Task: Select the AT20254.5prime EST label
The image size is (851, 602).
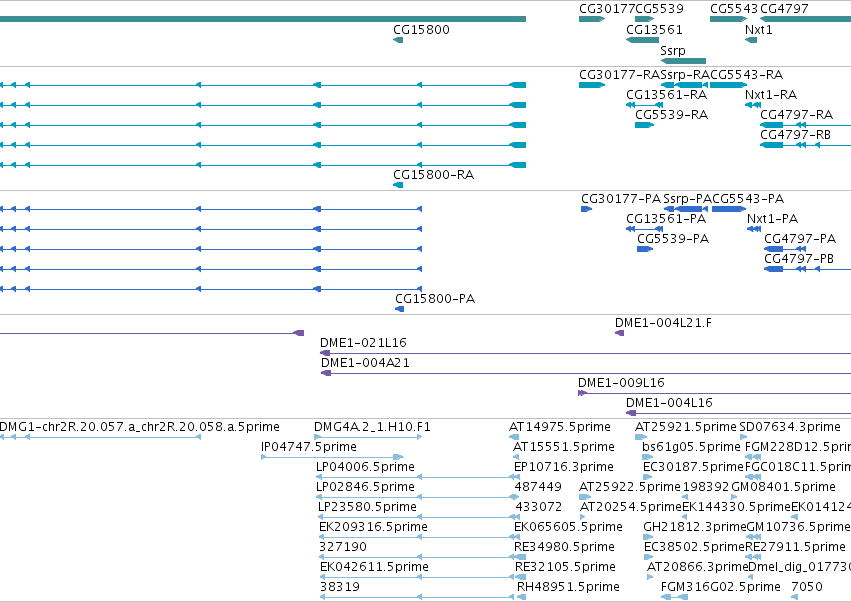Action: point(631,507)
